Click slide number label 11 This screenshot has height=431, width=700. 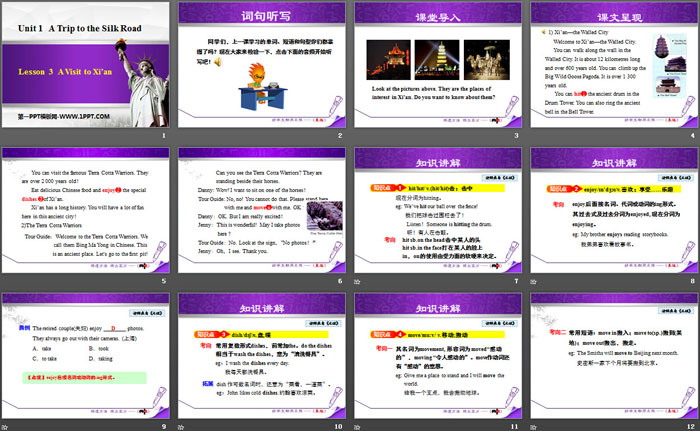pos(515,427)
